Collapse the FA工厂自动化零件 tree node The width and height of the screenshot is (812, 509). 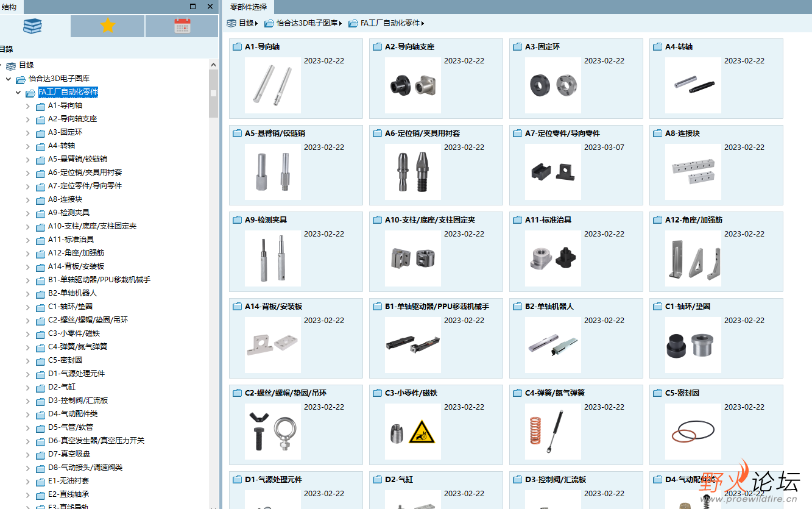tap(18, 93)
